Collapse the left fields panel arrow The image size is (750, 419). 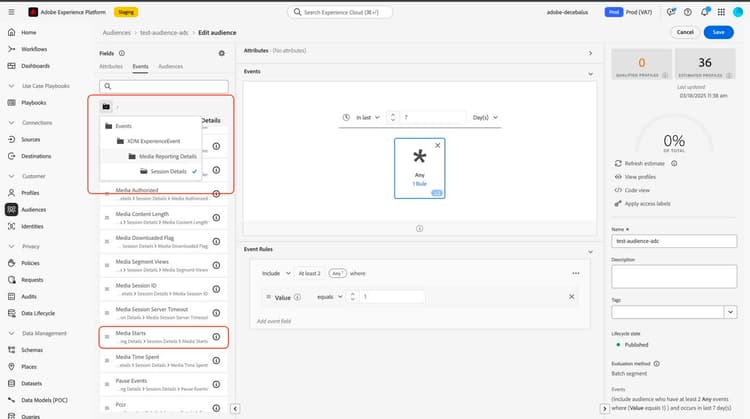coord(235,408)
